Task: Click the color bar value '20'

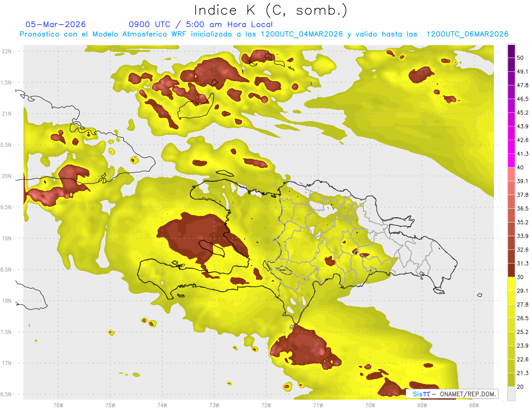Action: coord(520,387)
